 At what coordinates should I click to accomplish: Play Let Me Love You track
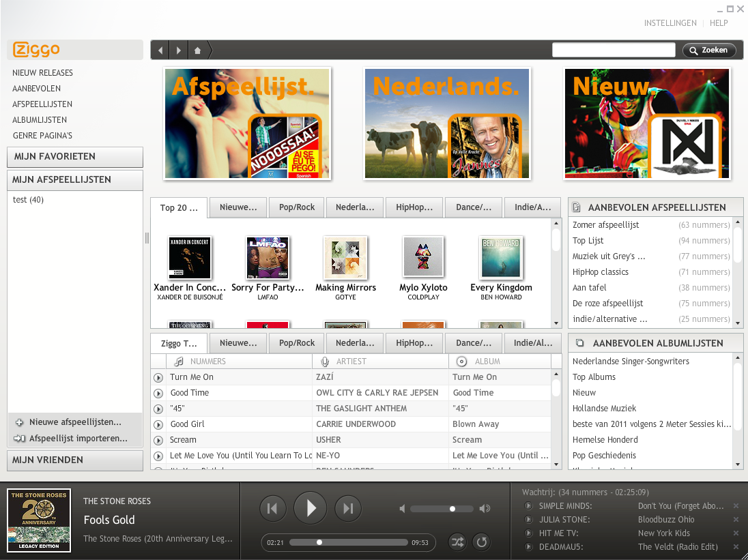tap(158, 456)
